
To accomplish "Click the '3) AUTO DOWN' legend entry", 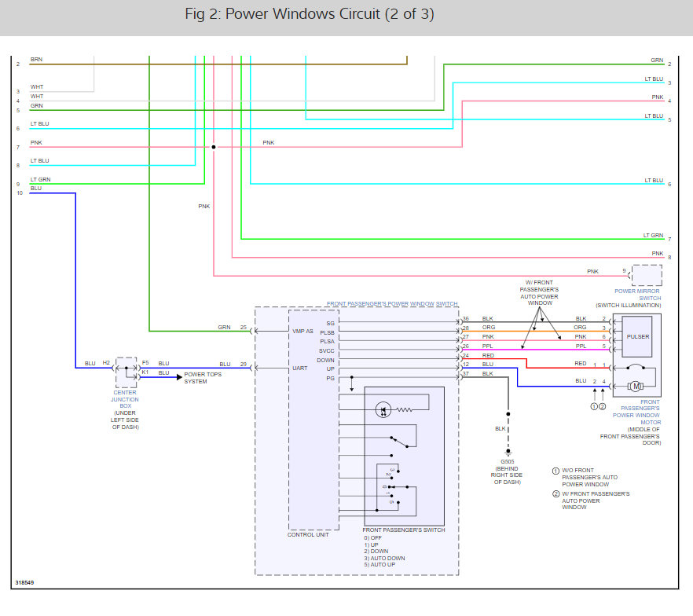I will click(384, 558).
